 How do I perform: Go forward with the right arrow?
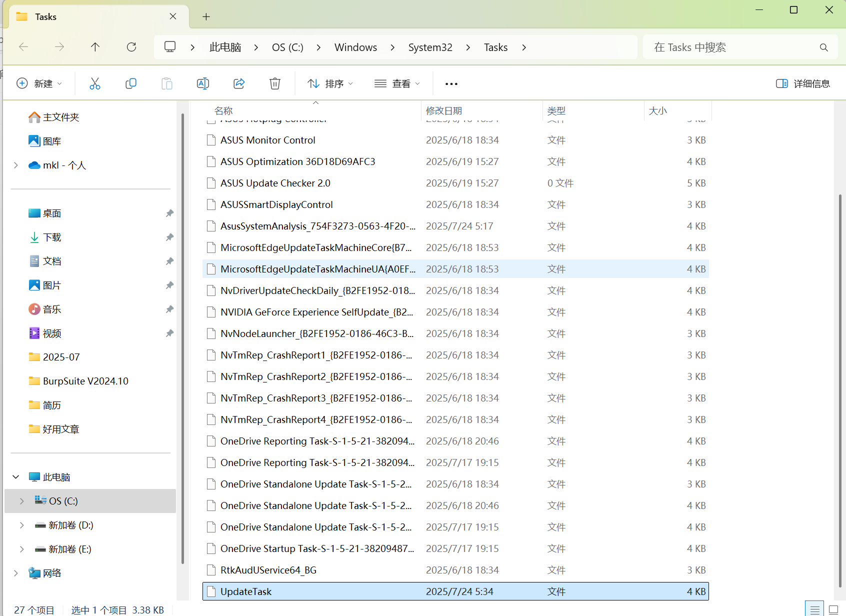59,47
